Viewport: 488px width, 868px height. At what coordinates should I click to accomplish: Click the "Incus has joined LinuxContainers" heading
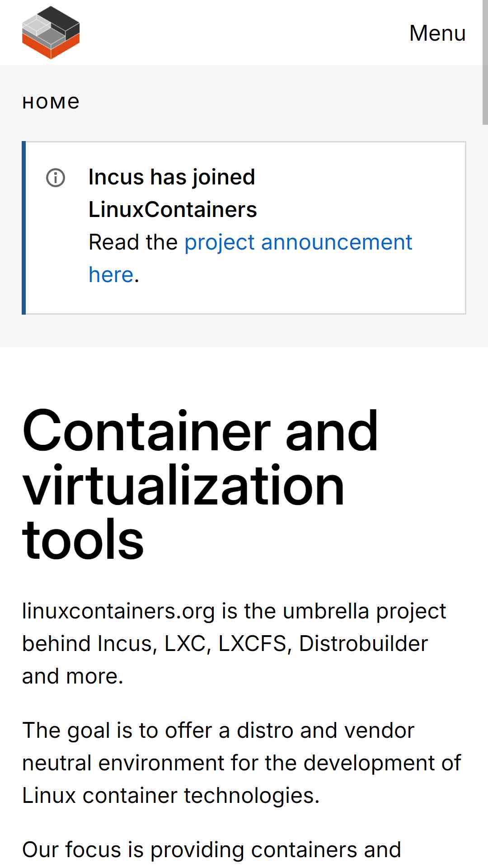173,193
